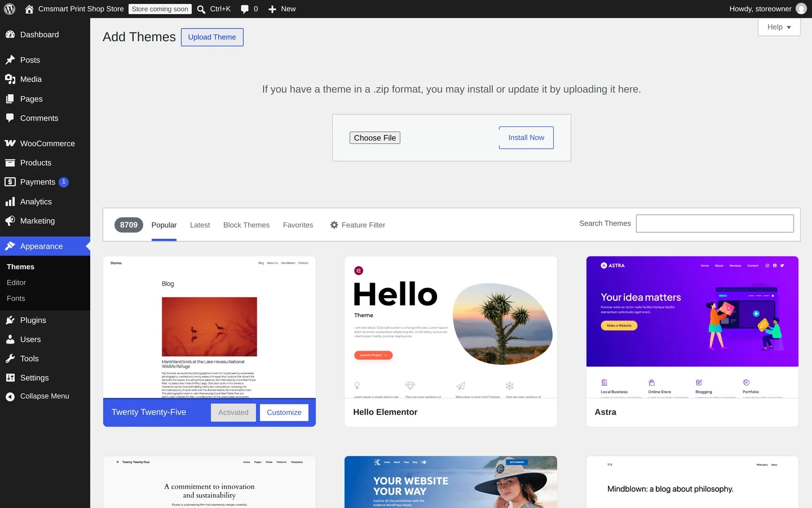Click the Pages icon in sidebar

pyautogui.click(x=10, y=99)
